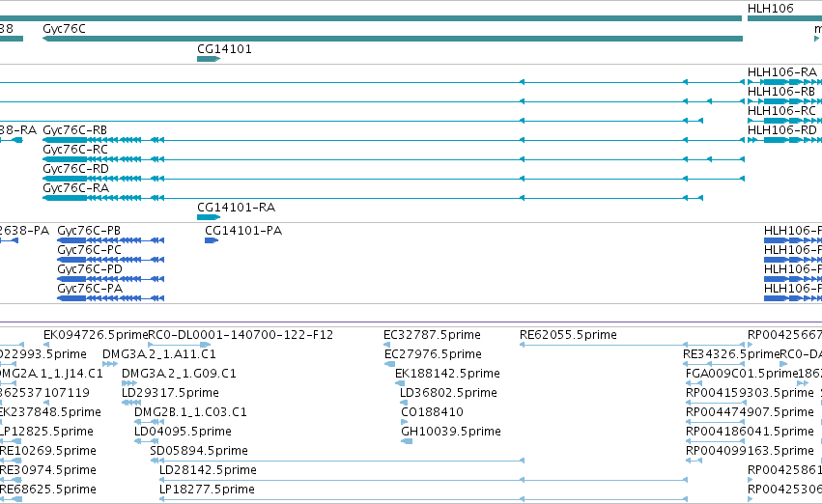The height and width of the screenshot is (504, 822).
Task: Click the FGA009C01.5prime label
Action: pos(743,374)
